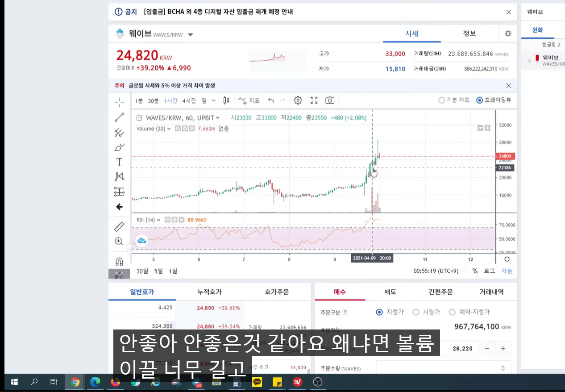Open the gear settings beside the 정보 tab

tap(508, 33)
